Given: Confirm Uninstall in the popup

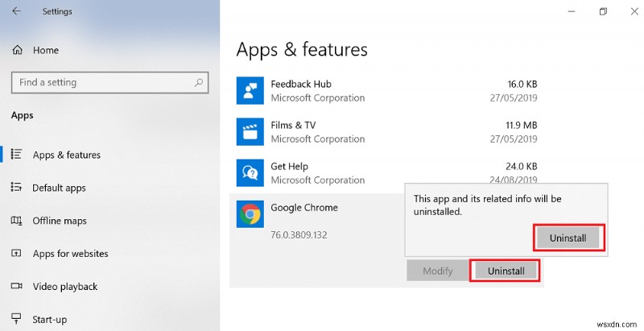Looking at the screenshot, I should 568,238.
